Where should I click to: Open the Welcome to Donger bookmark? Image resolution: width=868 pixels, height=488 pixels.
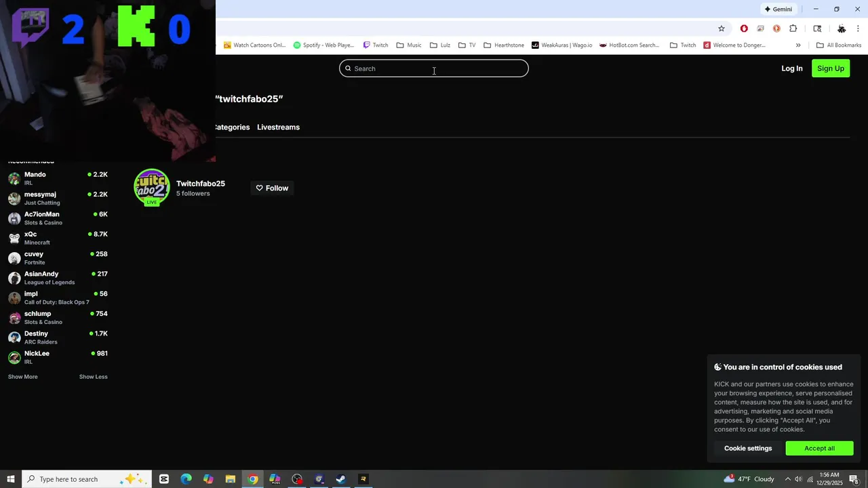tap(734, 45)
